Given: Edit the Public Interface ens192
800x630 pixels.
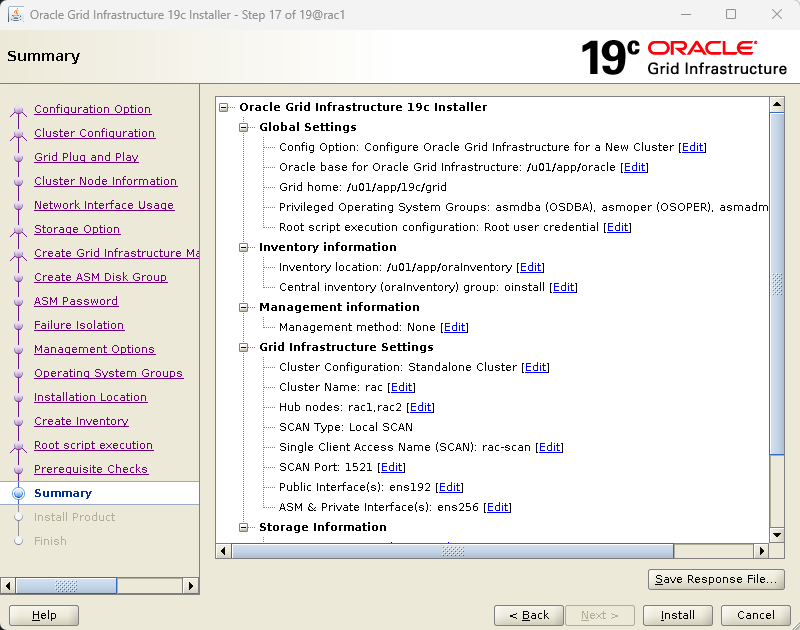Looking at the screenshot, I should pos(449,487).
